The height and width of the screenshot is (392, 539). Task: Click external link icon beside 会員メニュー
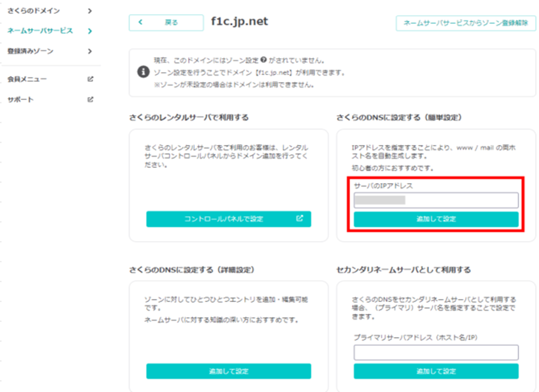coord(90,79)
